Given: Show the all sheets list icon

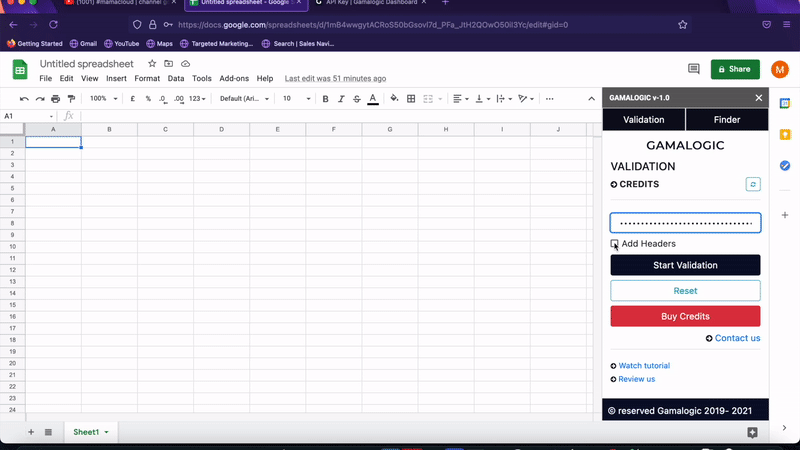Looking at the screenshot, I should (48, 432).
